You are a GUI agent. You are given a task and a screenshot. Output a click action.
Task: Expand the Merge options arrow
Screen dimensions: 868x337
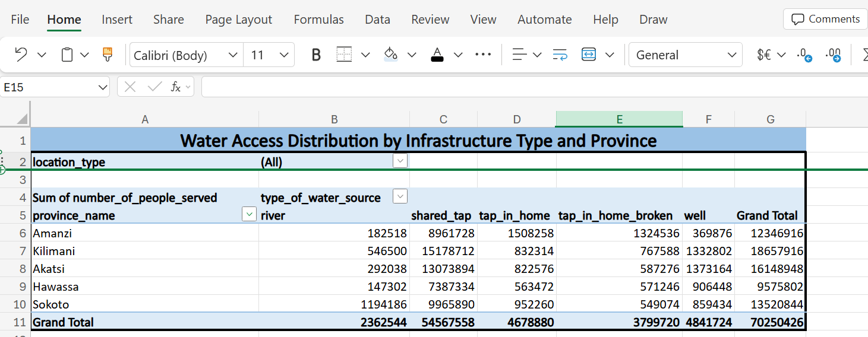610,55
